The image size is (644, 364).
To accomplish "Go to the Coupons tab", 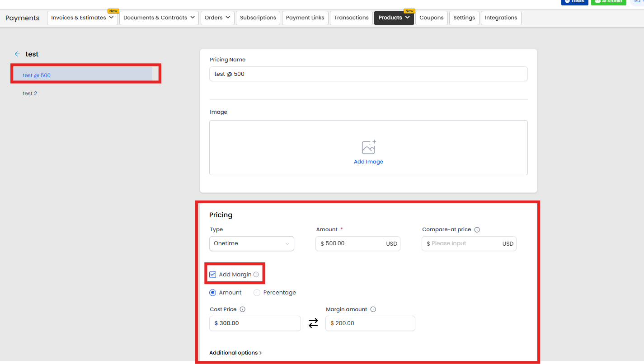I will [x=431, y=18].
